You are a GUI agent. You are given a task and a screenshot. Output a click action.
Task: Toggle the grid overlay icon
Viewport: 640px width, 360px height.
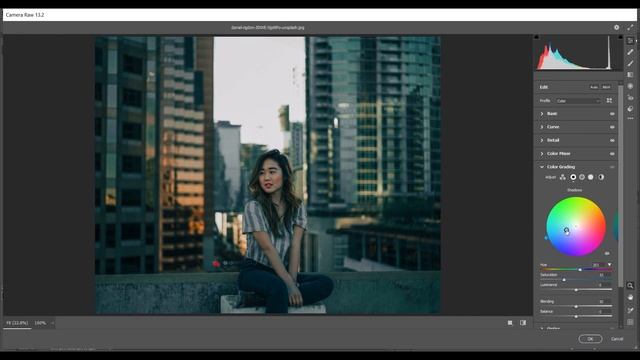[x=630, y=322]
